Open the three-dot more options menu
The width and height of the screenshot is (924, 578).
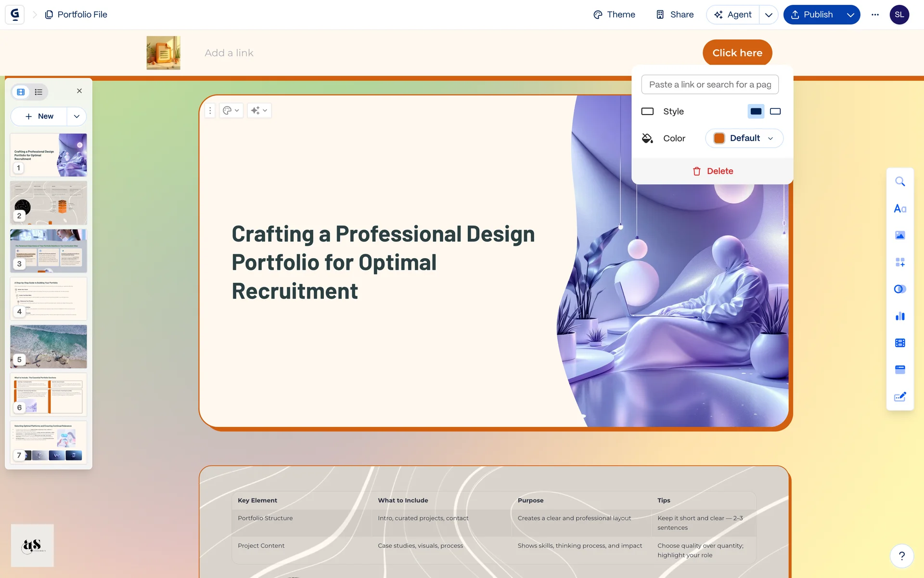point(875,14)
